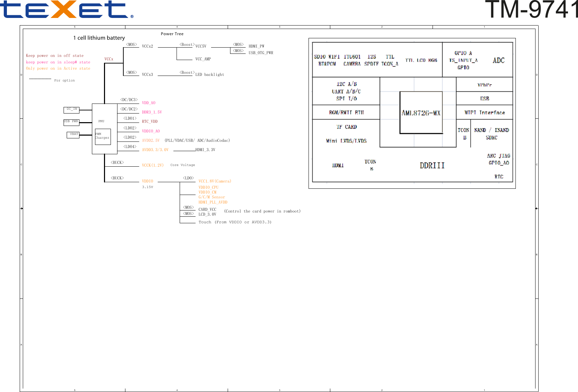Select the "NAND / INAND SDXC" cell

tap(491, 134)
